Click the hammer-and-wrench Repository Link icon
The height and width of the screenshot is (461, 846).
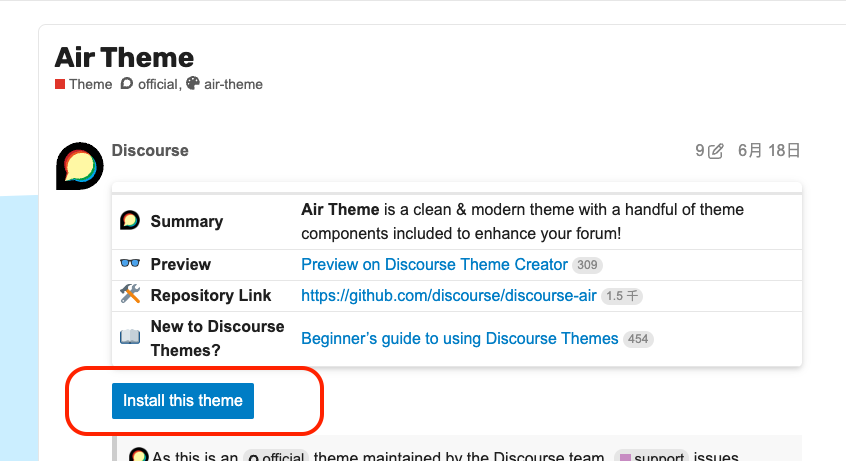pyautogui.click(x=130, y=294)
